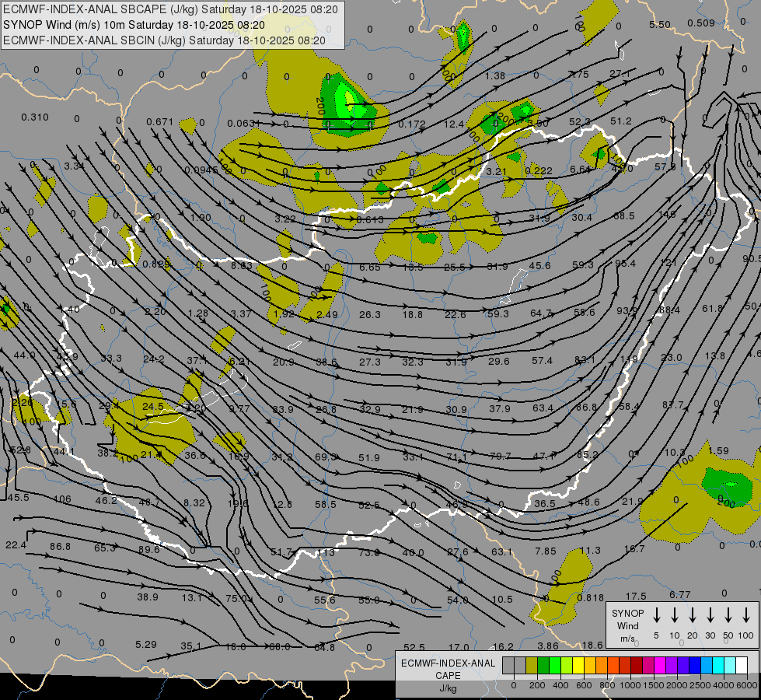Click the map value 26.3
The width and height of the screenshot is (761, 700).
coord(370,315)
